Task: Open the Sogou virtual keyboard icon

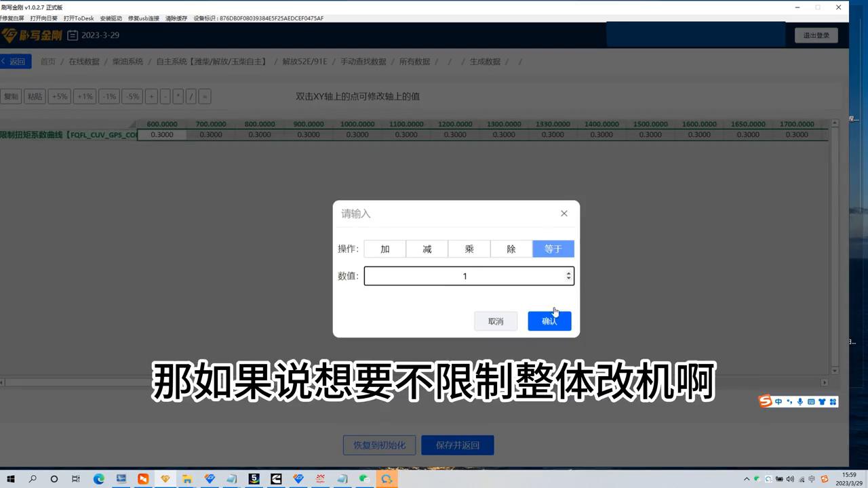Action: 811,401
